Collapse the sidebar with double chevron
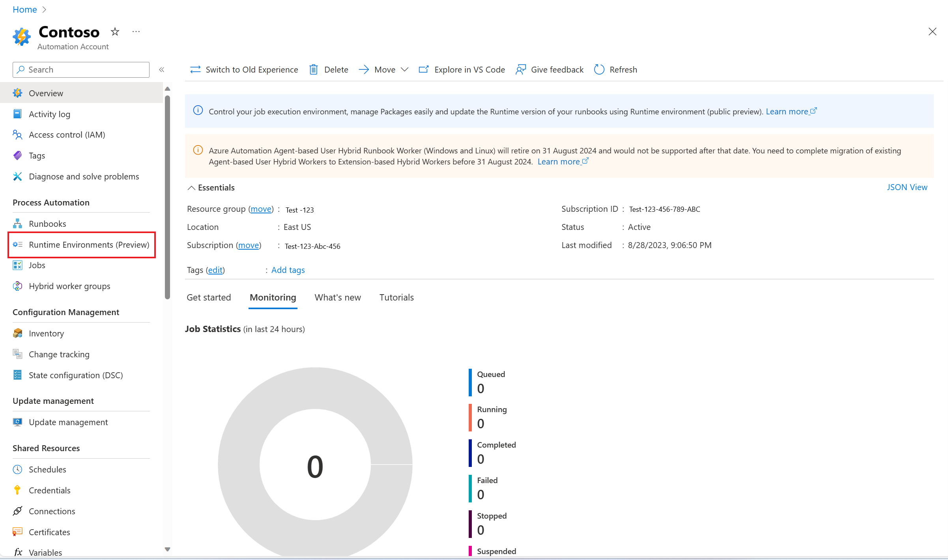The width and height of the screenshot is (948, 560). (x=161, y=70)
